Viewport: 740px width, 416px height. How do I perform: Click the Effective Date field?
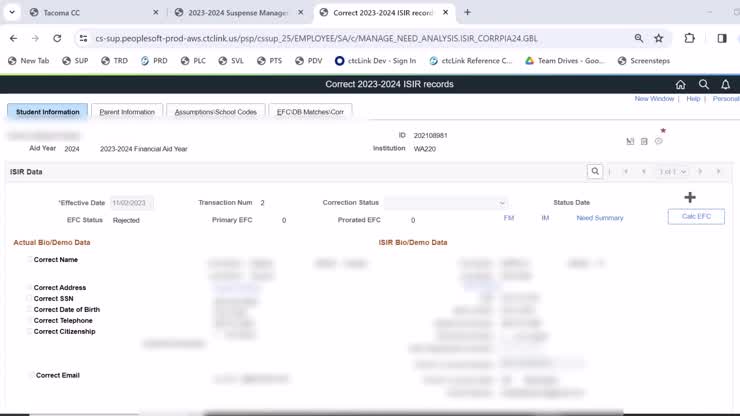click(129, 203)
